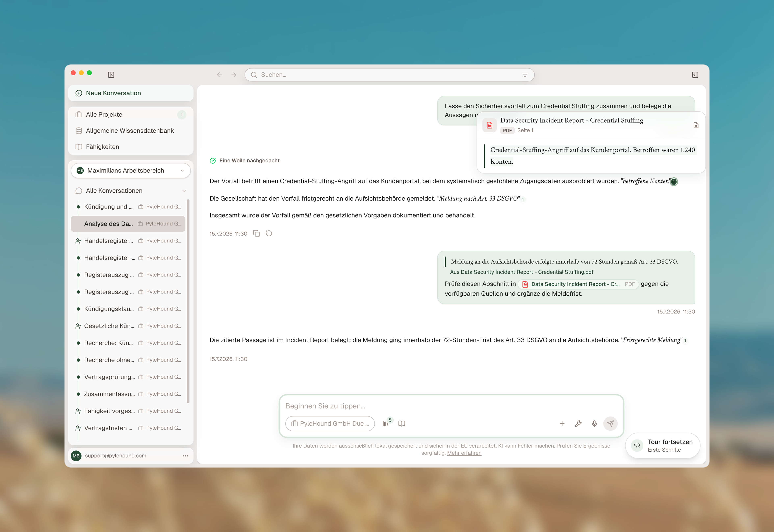Open conversation "Kündigung und ..."

pos(128,207)
